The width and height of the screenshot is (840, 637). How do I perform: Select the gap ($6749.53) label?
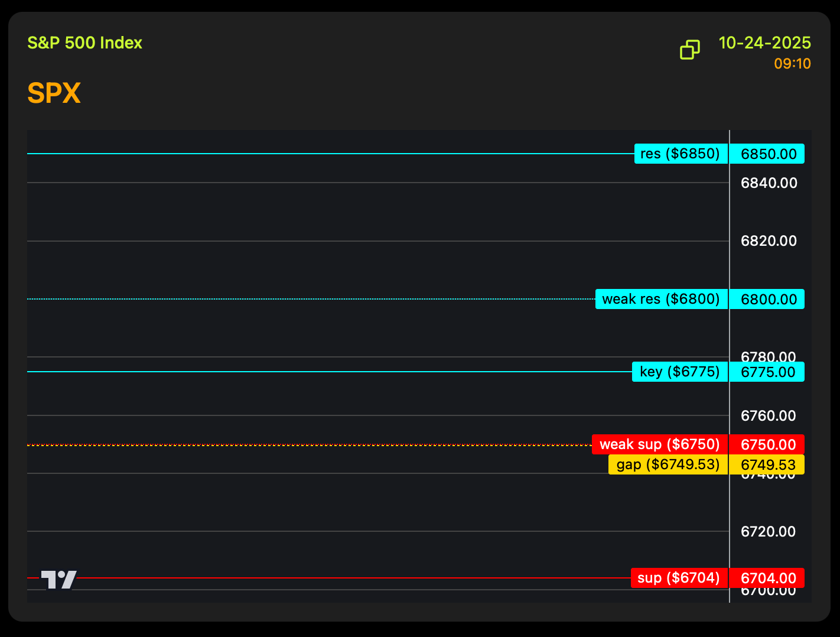point(668,465)
